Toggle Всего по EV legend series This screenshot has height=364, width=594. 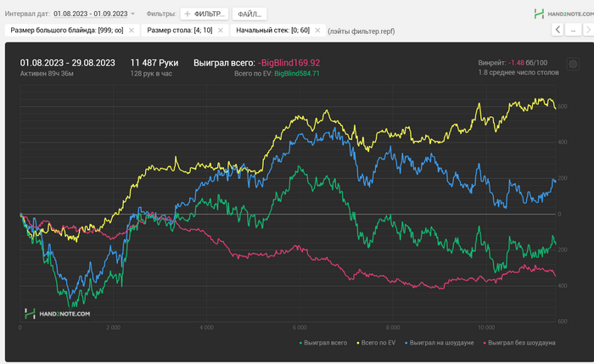pyautogui.click(x=376, y=343)
